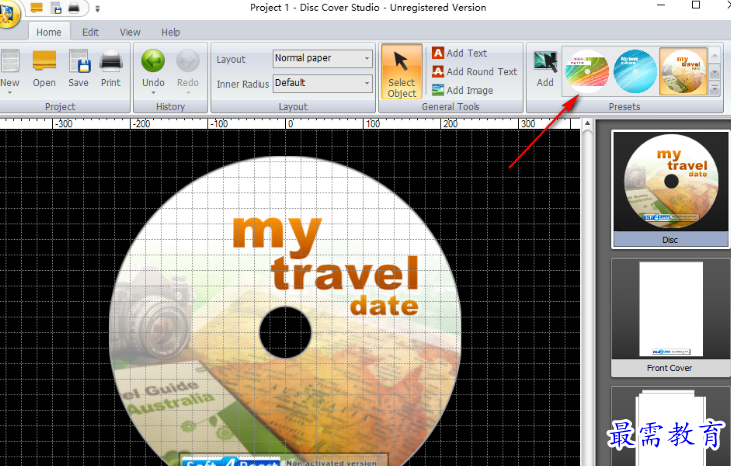Switch to the View ribbon tab
Screen dimensions: 731x466
point(130,32)
